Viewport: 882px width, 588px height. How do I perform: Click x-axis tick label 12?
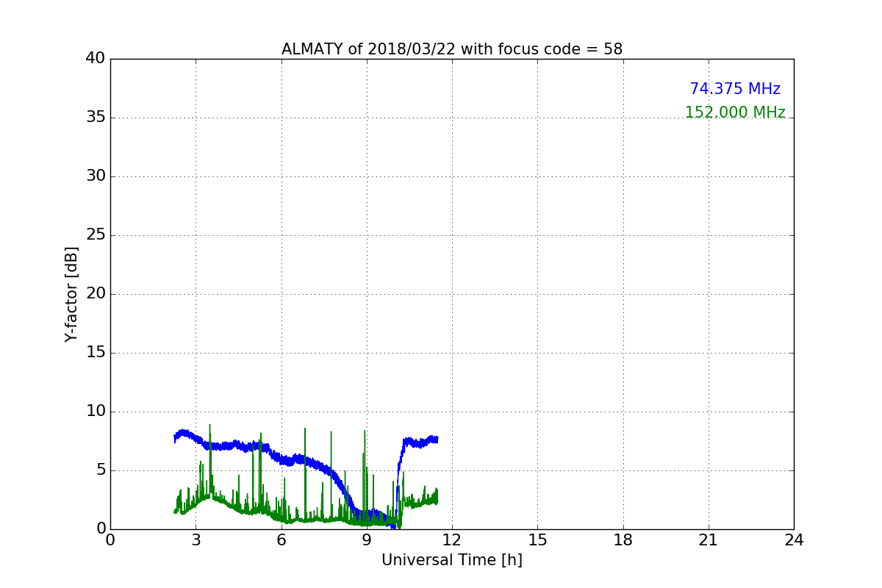pyautogui.click(x=452, y=540)
